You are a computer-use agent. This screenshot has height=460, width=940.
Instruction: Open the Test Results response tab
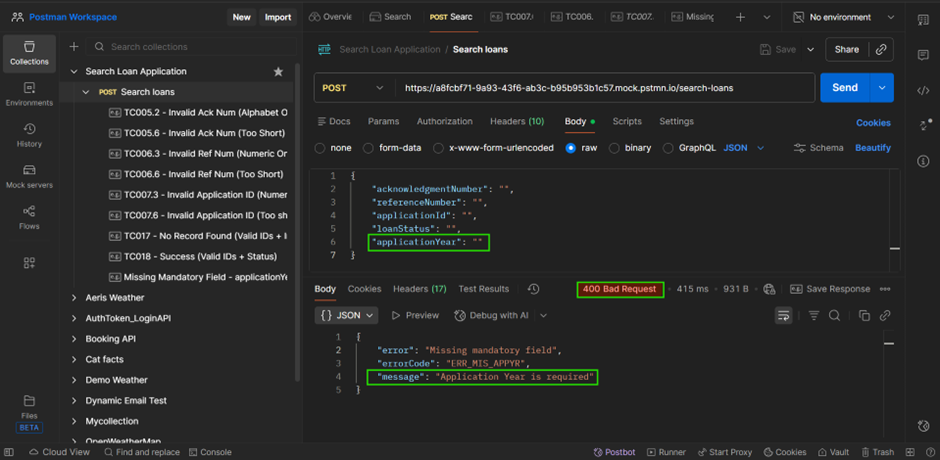pos(484,289)
